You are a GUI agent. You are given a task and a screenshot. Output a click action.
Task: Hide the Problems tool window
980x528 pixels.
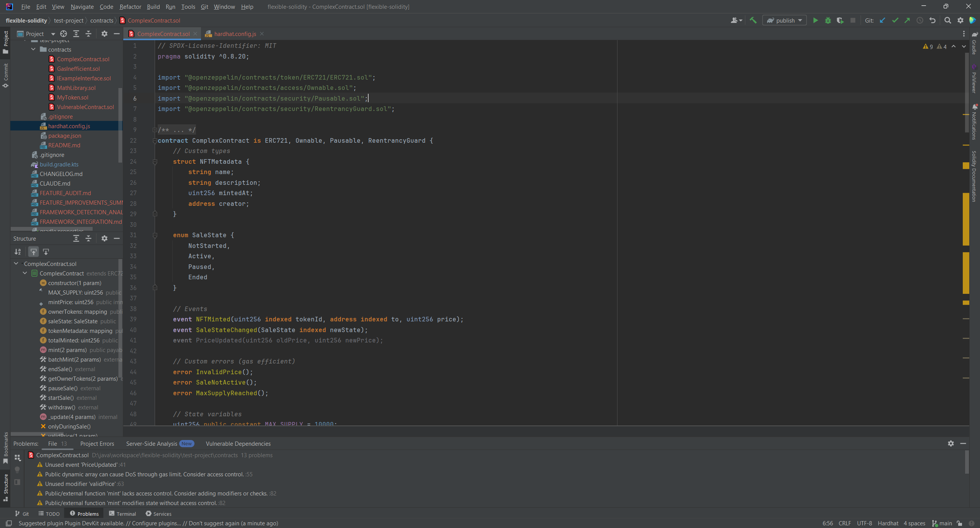click(963, 443)
